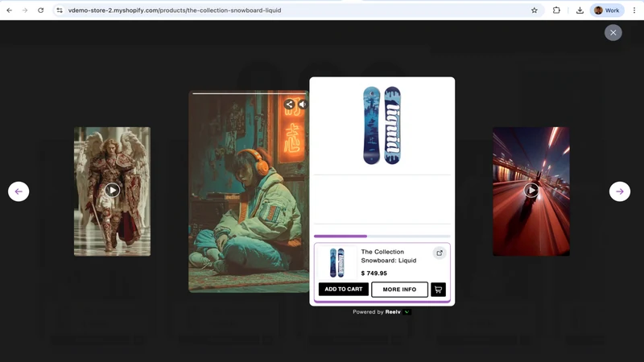Viewport: 644px width, 362px height.
Task: Show previous video with left arrow
Action: point(19,191)
